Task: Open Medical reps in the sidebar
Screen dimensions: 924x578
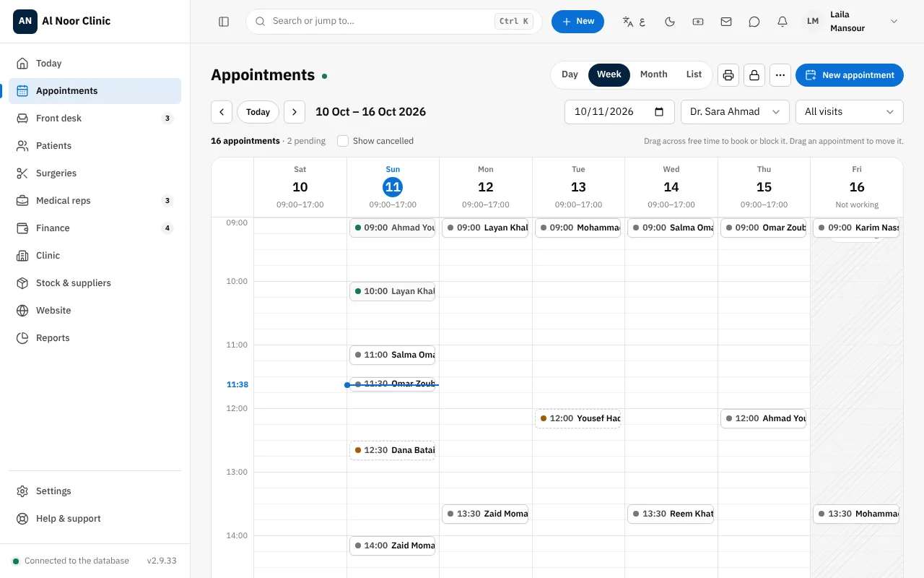Action: pos(95,201)
